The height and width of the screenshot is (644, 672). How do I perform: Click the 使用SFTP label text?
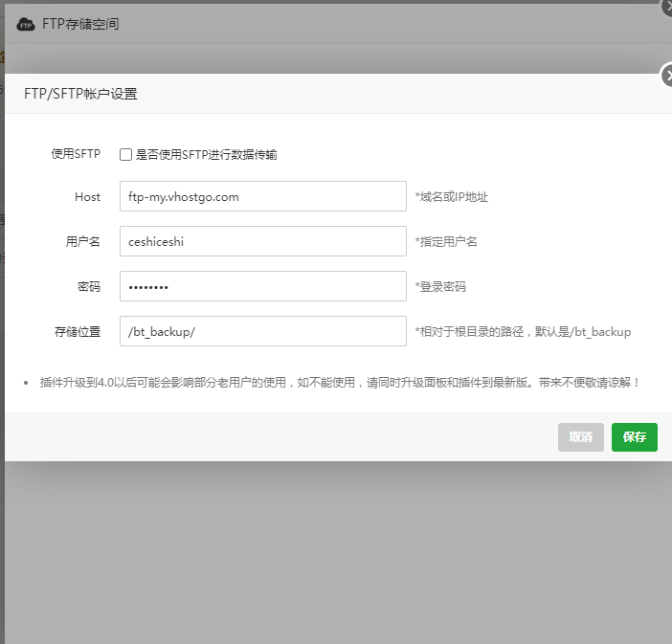[x=76, y=154]
